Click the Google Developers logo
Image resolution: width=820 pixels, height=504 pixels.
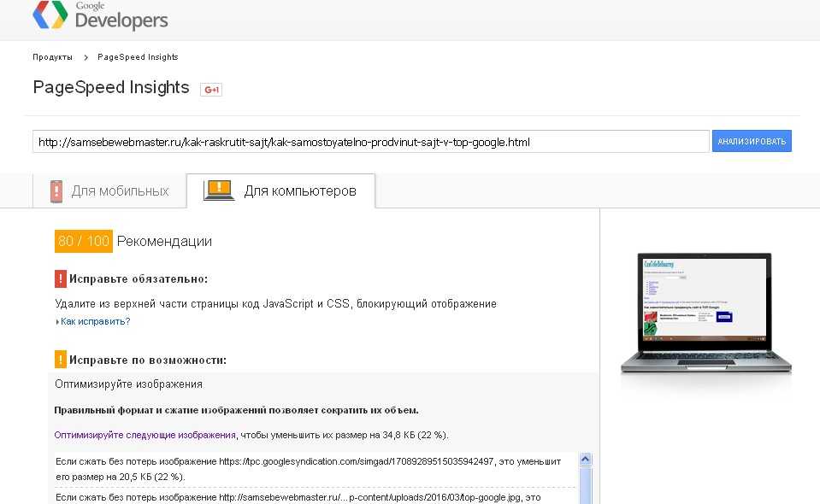[100, 16]
